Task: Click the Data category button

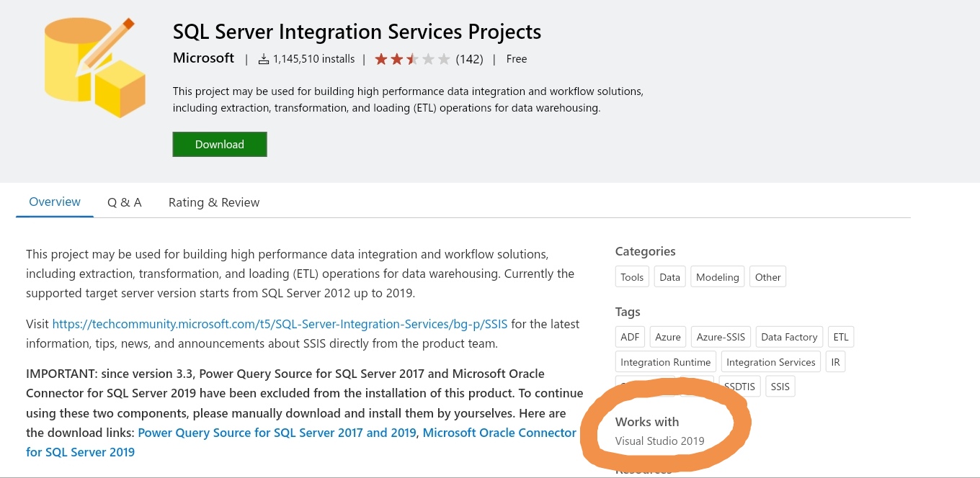Action: tap(669, 277)
